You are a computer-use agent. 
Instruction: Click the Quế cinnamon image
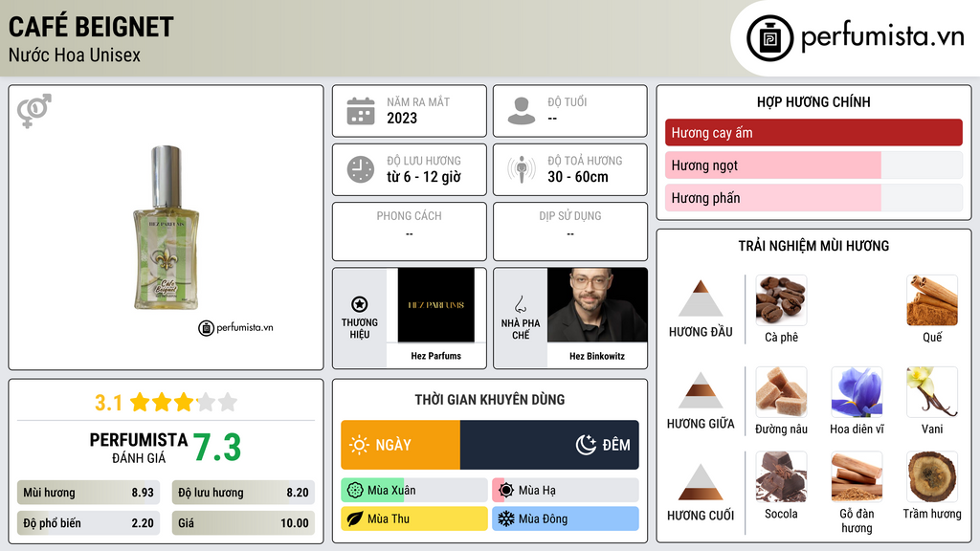(x=932, y=300)
